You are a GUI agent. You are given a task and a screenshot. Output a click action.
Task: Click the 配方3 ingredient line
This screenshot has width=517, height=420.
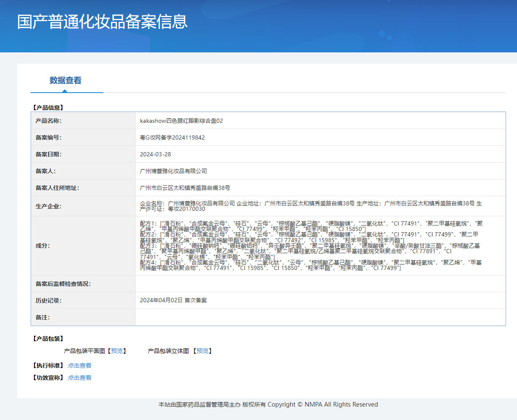coord(310,251)
